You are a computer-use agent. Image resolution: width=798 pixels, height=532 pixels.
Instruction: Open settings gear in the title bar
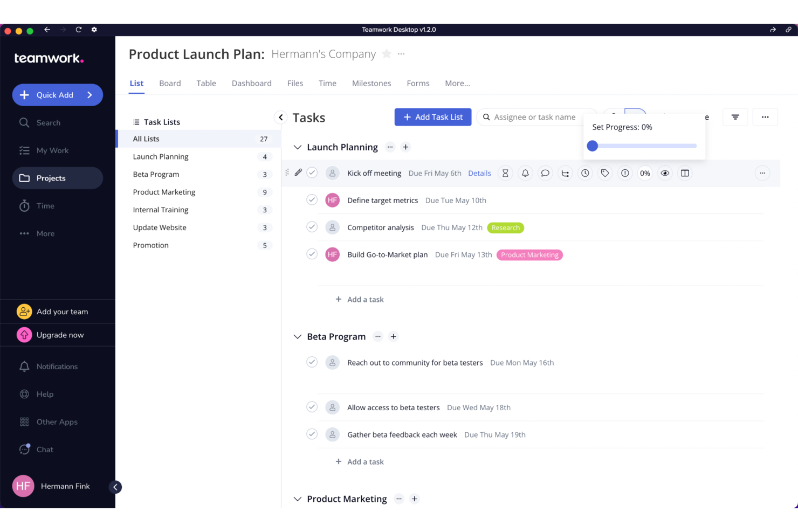point(94,30)
